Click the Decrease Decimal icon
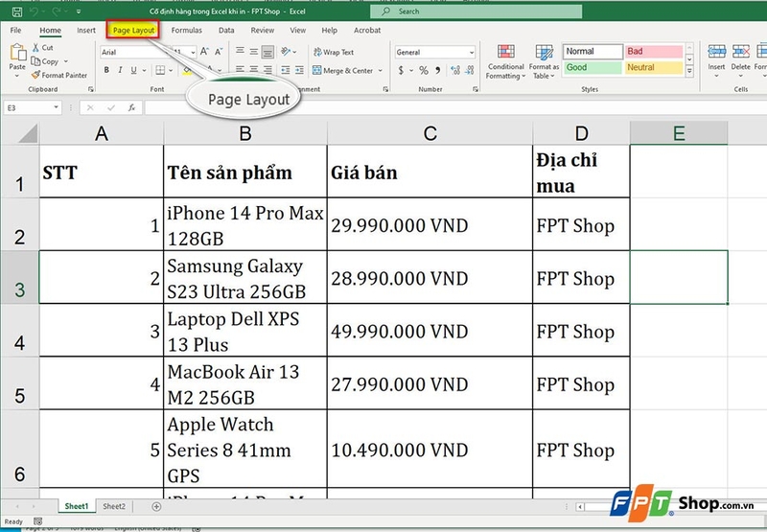Screen dimensions: 767x532 coord(470,70)
